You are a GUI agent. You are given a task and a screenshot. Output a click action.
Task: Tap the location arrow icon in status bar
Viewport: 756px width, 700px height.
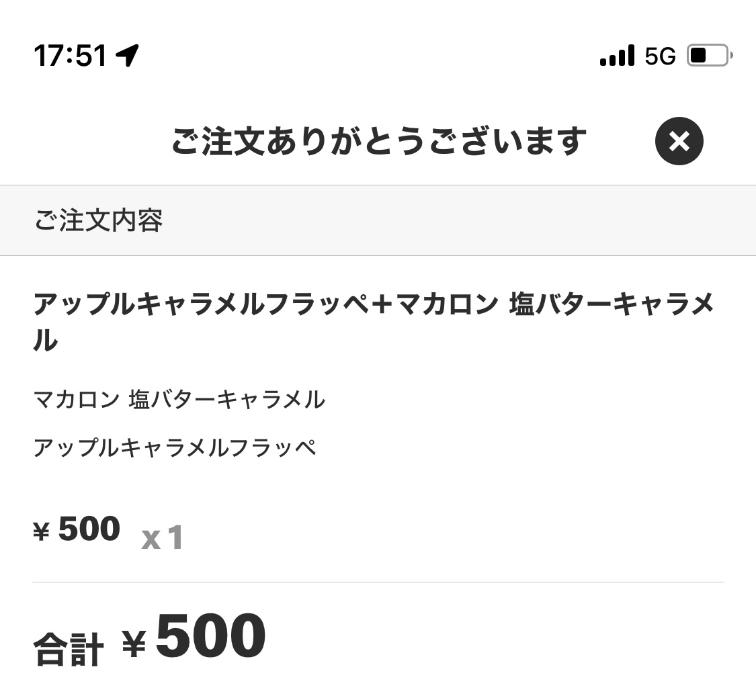(x=127, y=55)
